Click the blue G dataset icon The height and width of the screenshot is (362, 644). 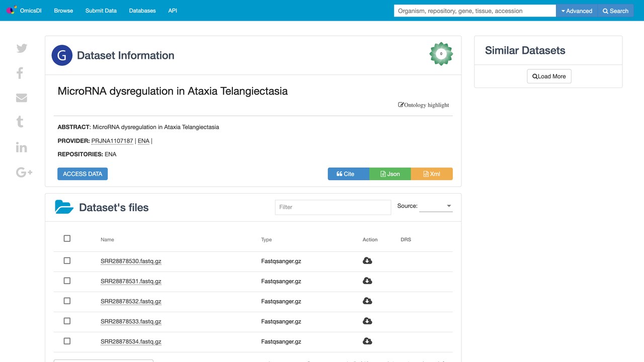point(62,55)
